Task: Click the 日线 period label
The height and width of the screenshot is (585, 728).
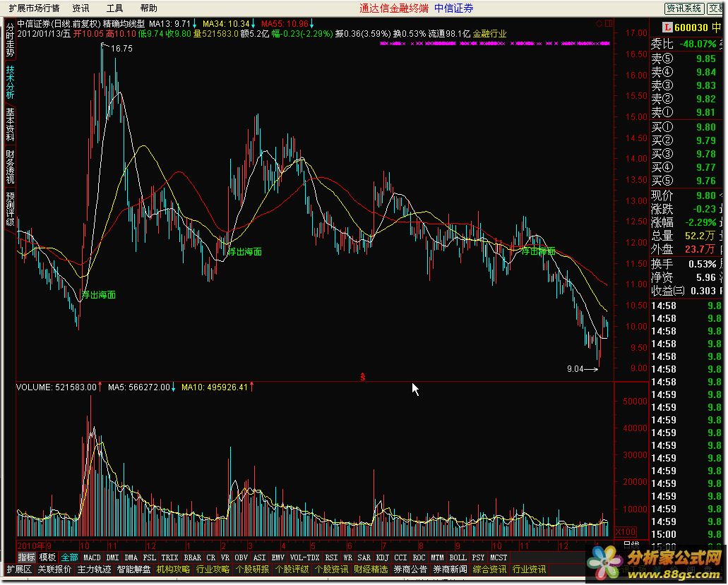Action: (x=631, y=543)
